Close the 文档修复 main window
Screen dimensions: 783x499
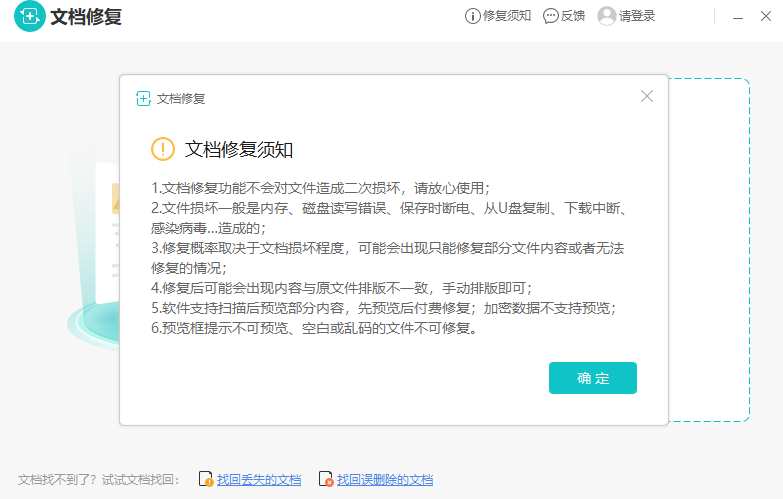click(x=766, y=16)
